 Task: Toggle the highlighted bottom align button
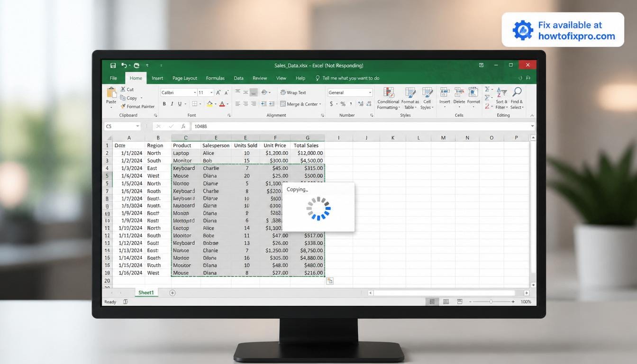pyautogui.click(x=254, y=92)
